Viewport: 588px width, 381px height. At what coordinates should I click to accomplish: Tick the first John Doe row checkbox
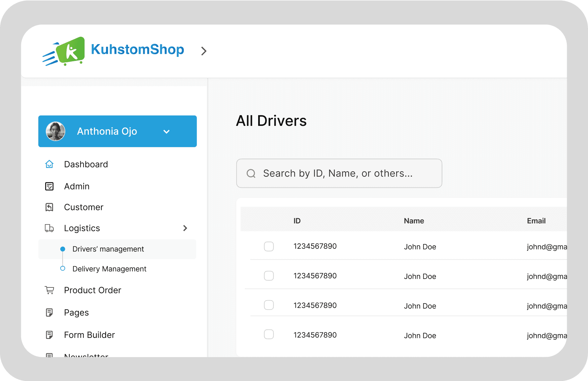(x=269, y=246)
